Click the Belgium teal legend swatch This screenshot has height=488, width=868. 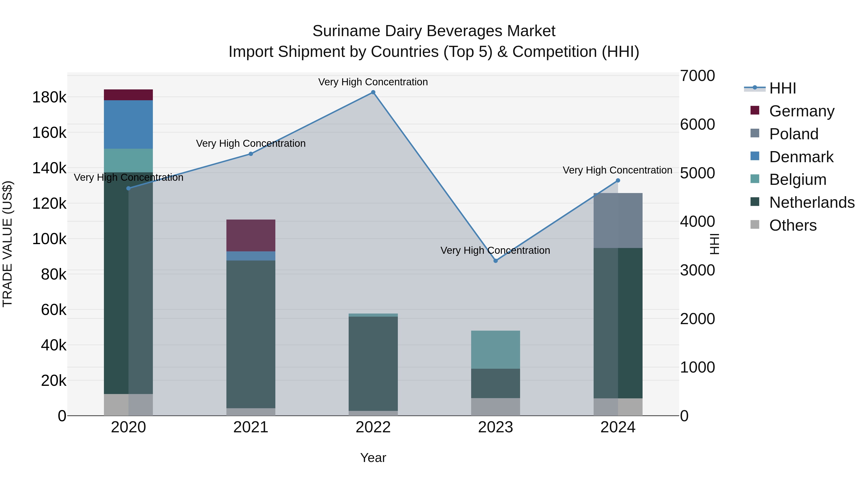click(755, 179)
